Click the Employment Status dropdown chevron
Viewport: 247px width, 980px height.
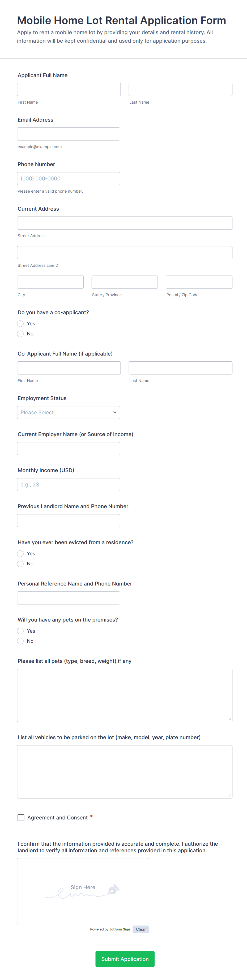(115, 412)
